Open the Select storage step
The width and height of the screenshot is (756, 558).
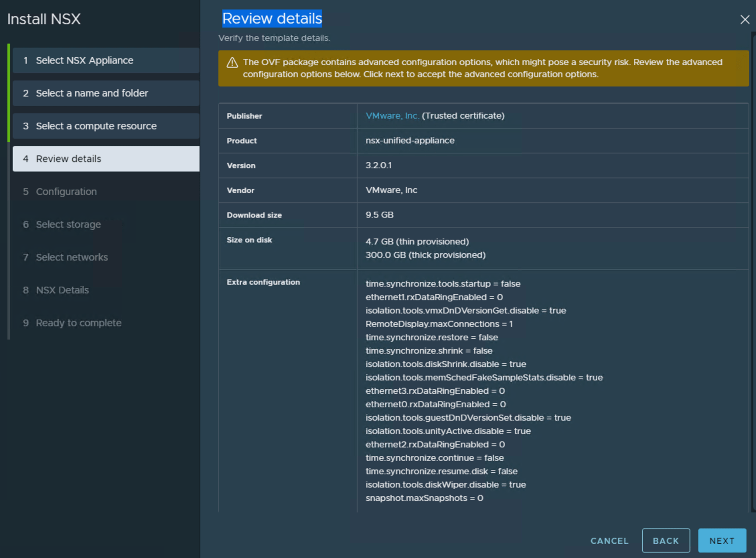click(x=68, y=224)
